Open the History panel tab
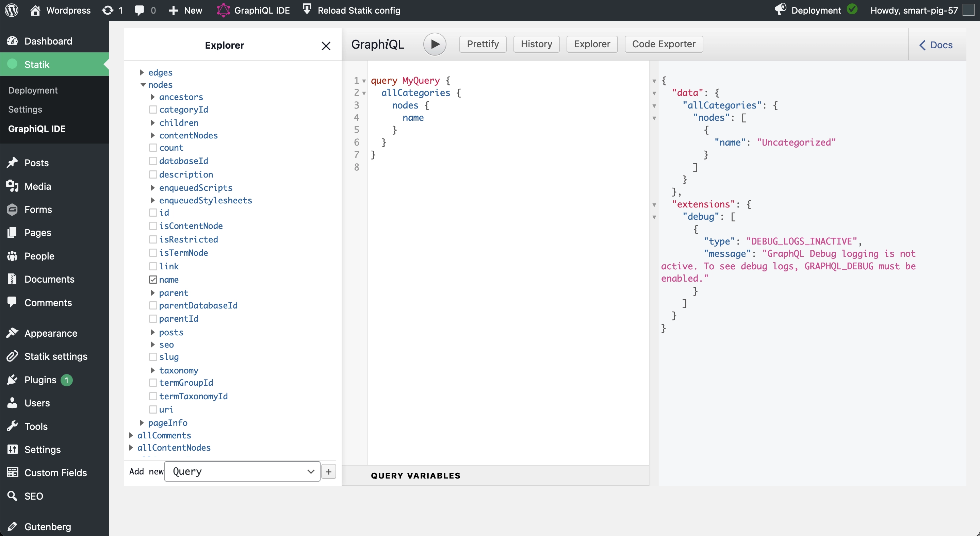 click(537, 44)
